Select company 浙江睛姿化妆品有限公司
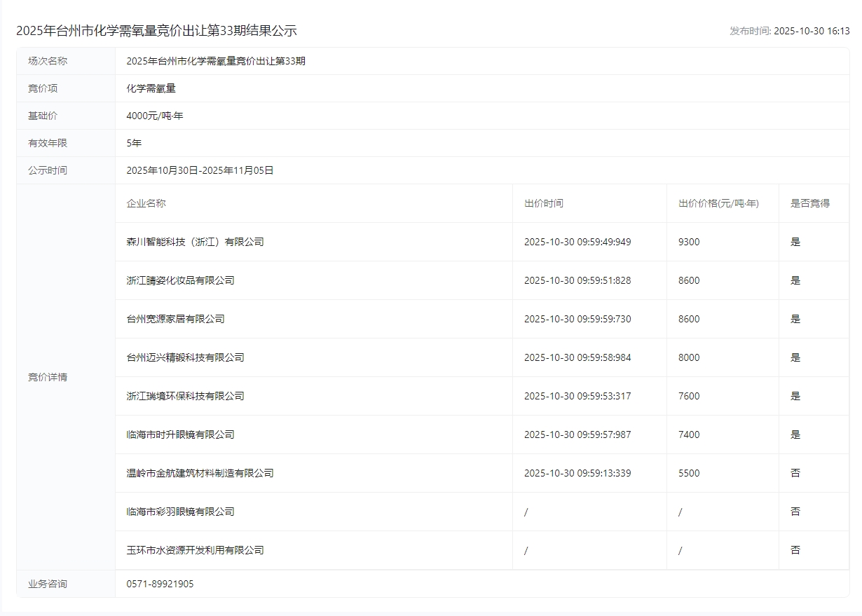The width and height of the screenshot is (862, 616). (180, 280)
